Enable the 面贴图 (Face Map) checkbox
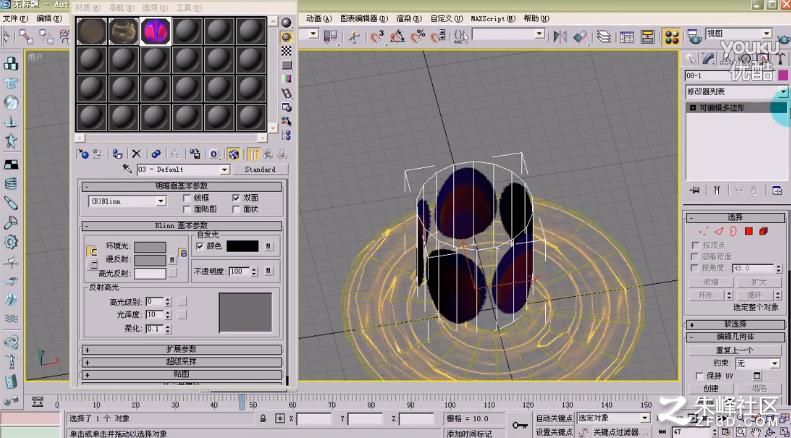This screenshot has width=791, height=438. pos(187,208)
